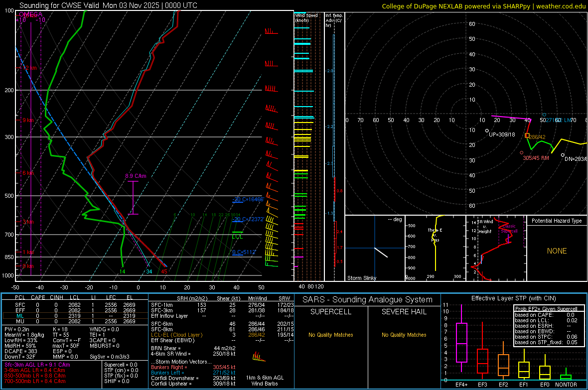588x390 pixels.
Task: Click No Quality Matches under SEVERE HAIL
Action: pyautogui.click(x=404, y=335)
